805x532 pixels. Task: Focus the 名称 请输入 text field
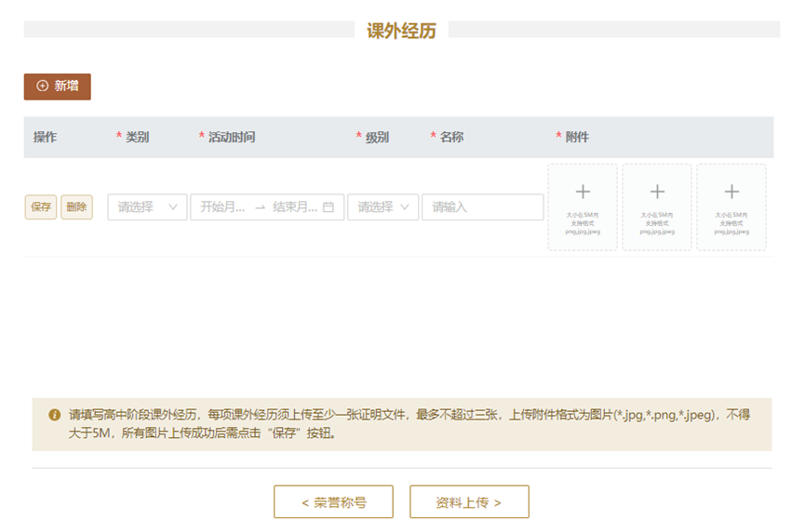(x=482, y=207)
